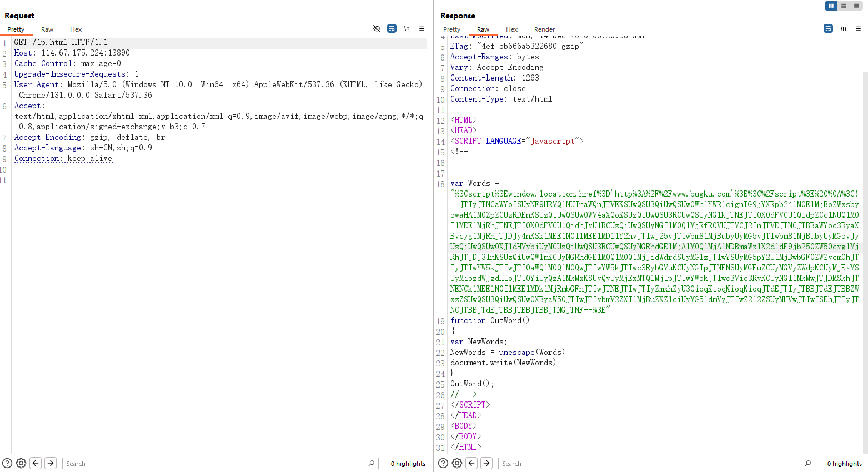Switch Response view to Render tab
868x472 pixels.
[x=544, y=29]
